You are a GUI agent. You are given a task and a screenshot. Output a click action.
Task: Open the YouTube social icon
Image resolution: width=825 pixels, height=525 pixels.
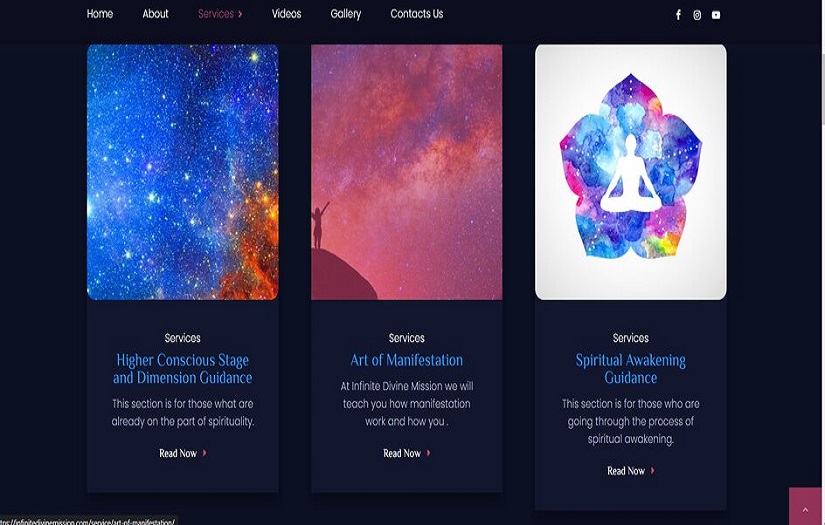[716, 15]
